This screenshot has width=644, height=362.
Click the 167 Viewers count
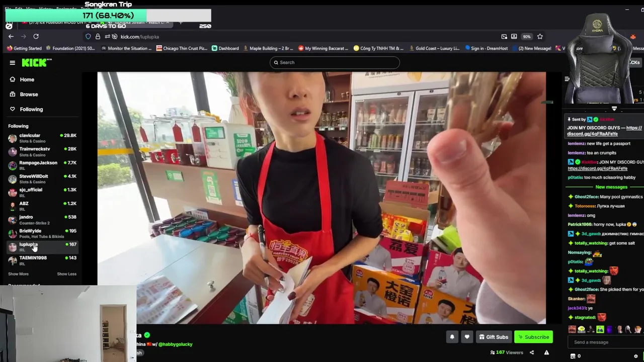click(507, 352)
